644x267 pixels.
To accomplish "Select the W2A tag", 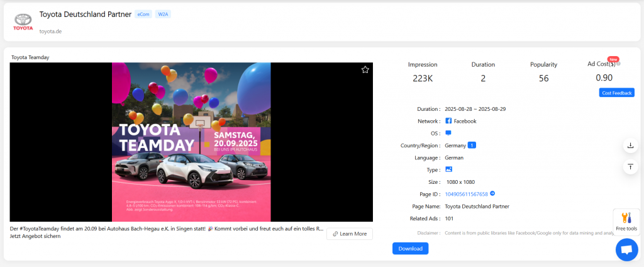I will 163,14.
